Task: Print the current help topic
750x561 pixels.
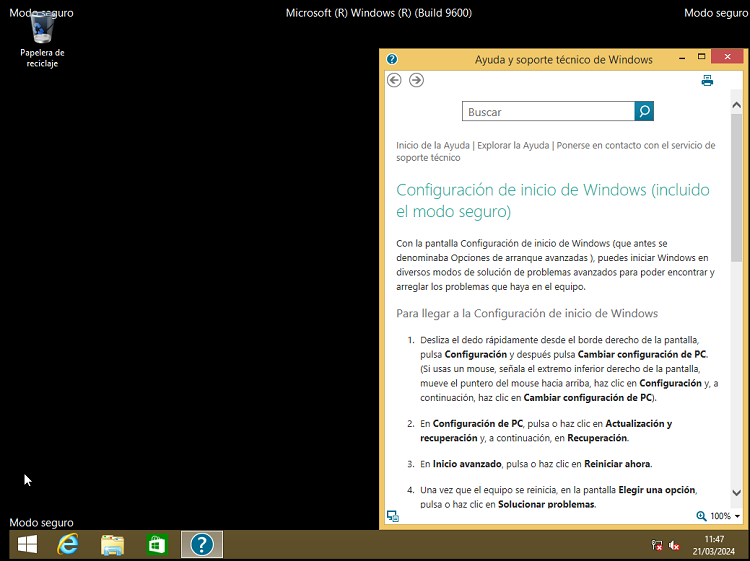Action: point(707,80)
